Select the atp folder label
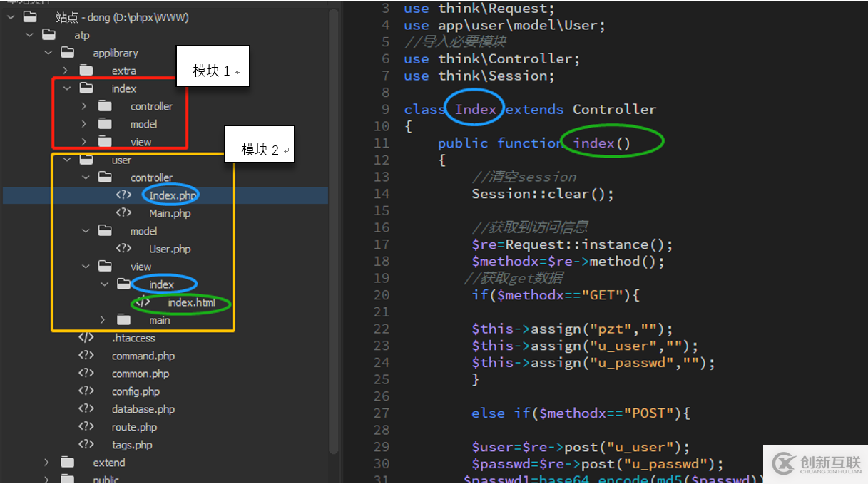Image resolution: width=868 pixels, height=484 pixels. [82, 35]
